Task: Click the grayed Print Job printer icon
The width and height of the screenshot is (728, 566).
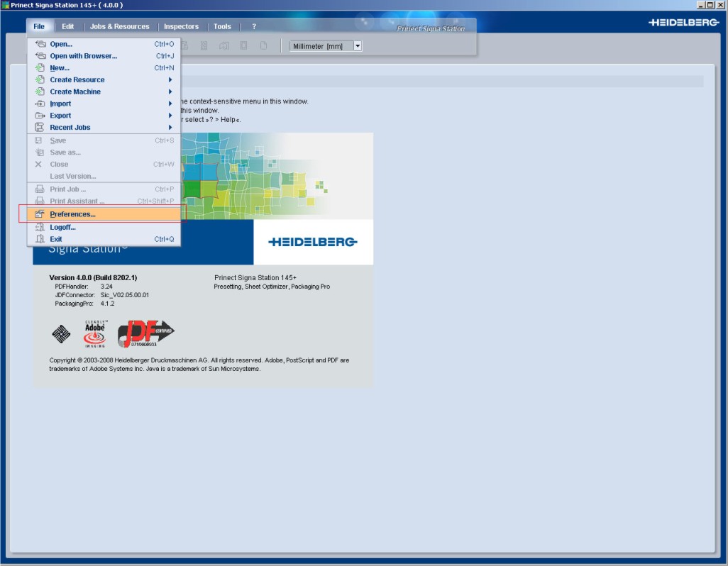Action: [x=40, y=189]
